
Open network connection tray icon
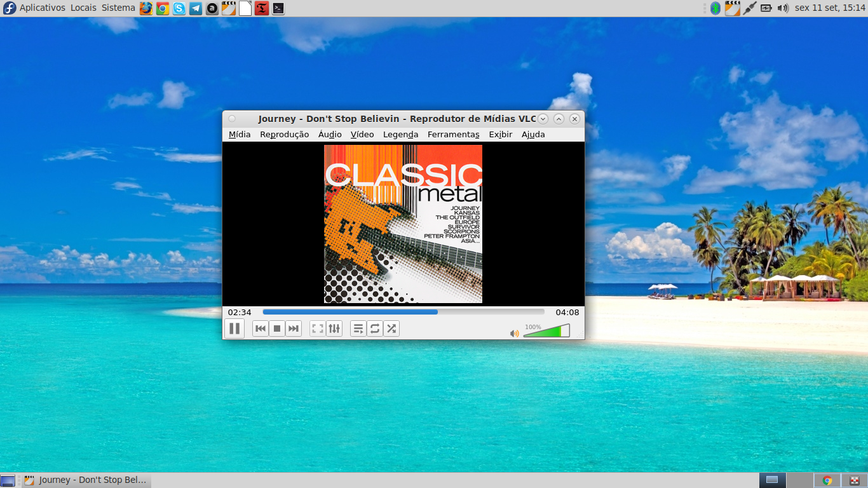coord(750,8)
